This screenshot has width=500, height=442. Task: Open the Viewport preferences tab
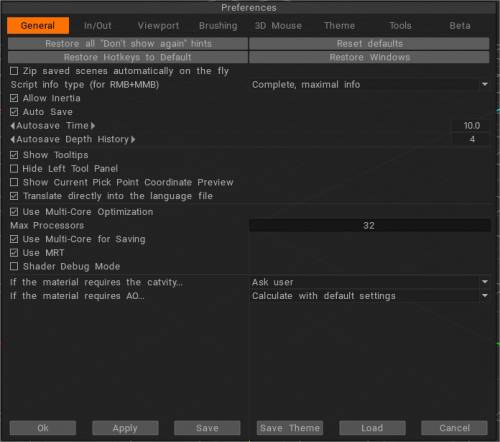point(158,26)
